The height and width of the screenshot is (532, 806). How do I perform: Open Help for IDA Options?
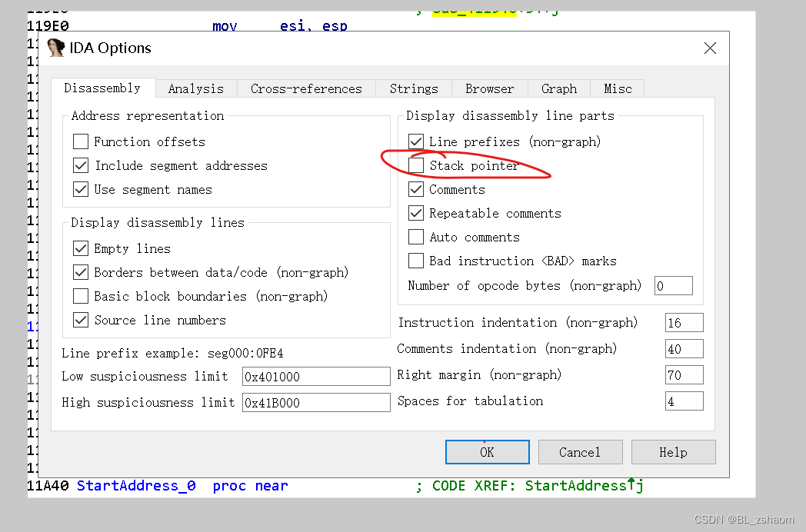tap(674, 452)
